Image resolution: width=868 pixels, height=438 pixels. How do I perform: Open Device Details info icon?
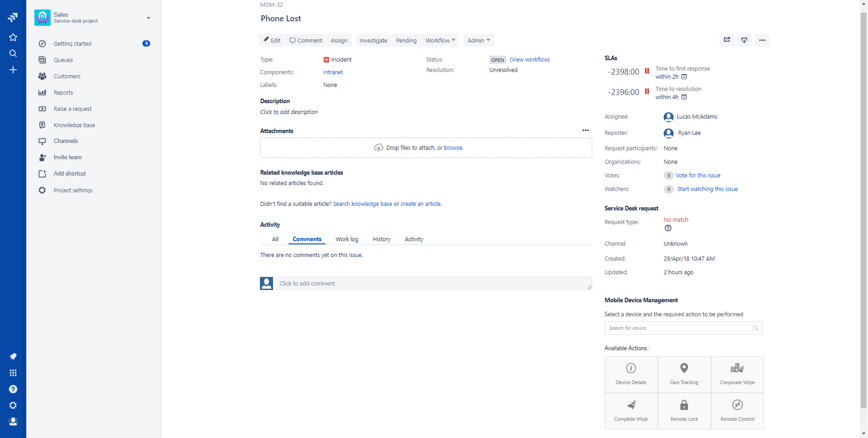click(631, 368)
